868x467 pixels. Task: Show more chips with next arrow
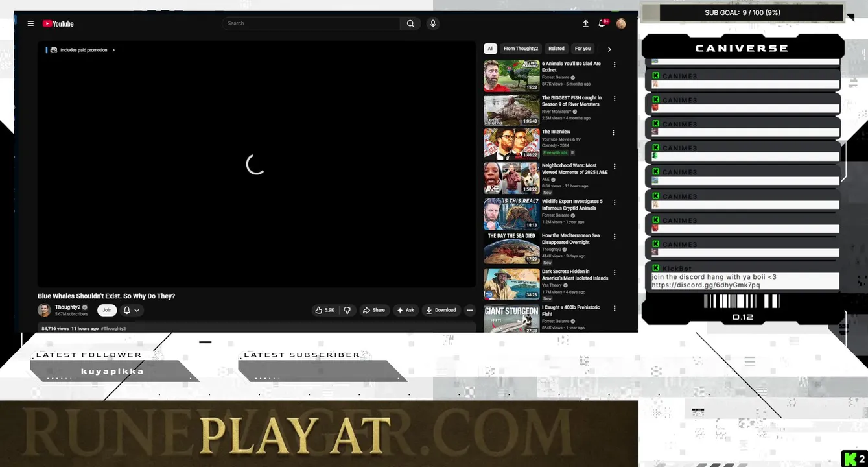point(609,49)
